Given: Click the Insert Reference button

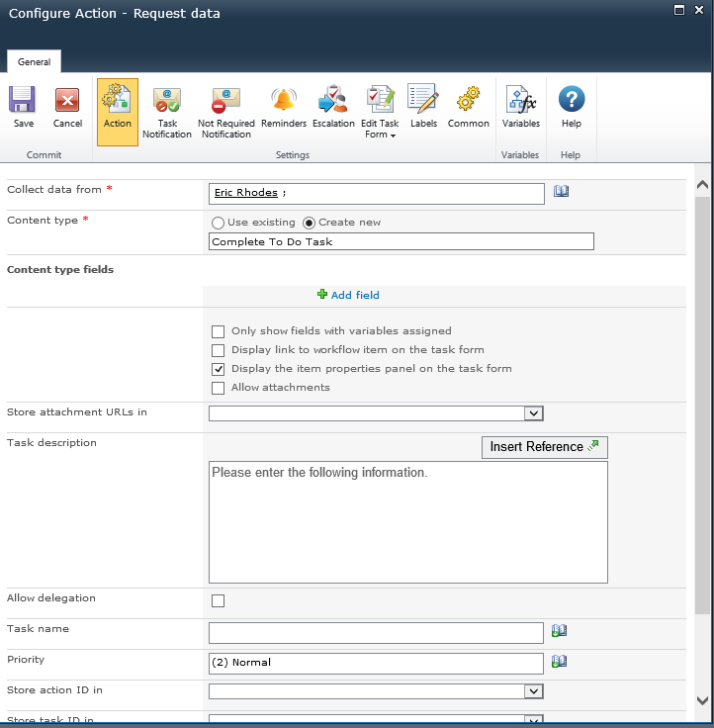Looking at the screenshot, I should (544, 447).
